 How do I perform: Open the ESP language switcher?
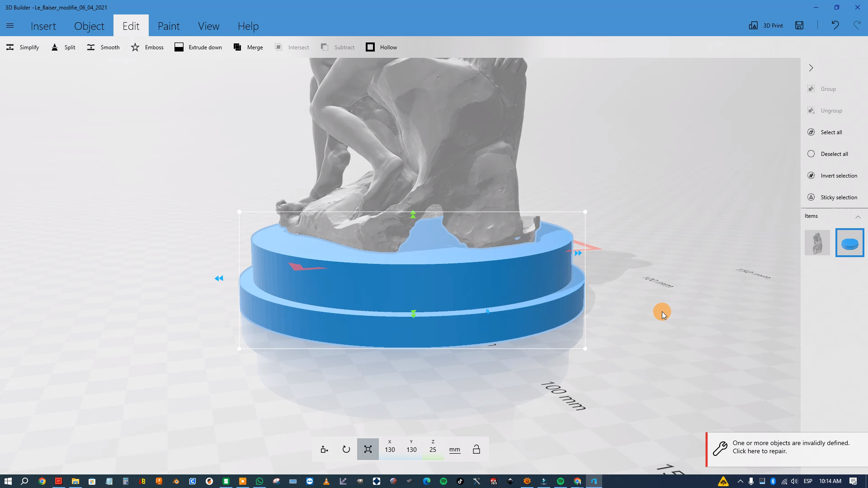coord(808,481)
